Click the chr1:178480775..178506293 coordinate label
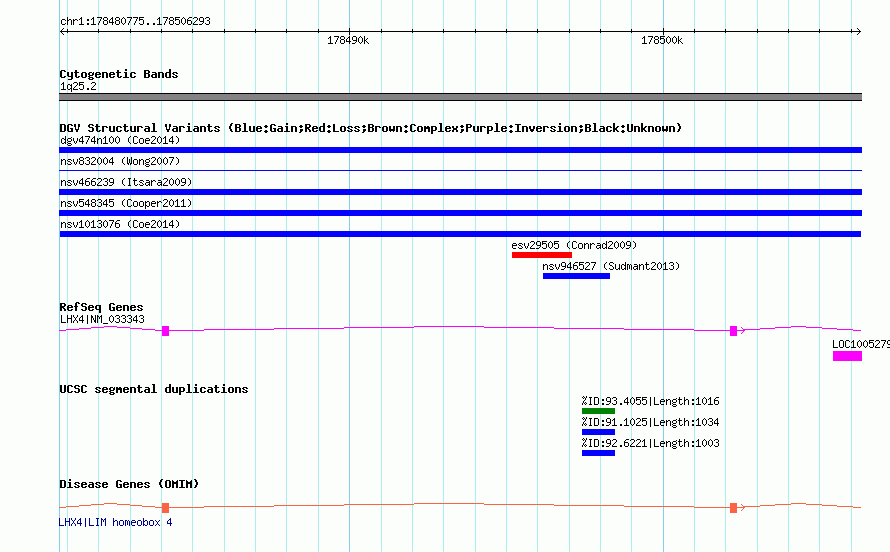Viewport: 890px width, 552px height. (135, 21)
